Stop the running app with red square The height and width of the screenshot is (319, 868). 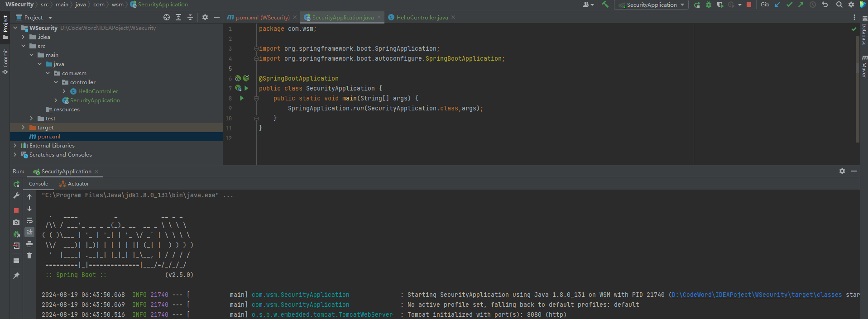(x=749, y=5)
